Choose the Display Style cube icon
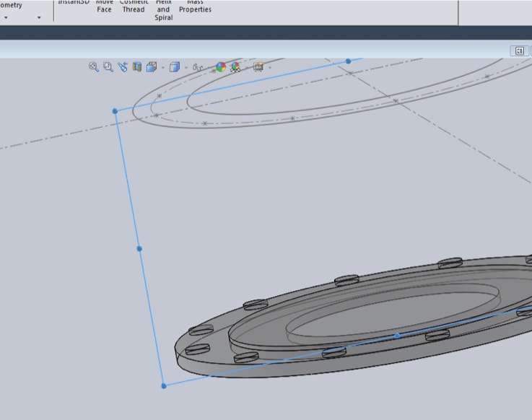This screenshot has width=532, height=420. click(175, 67)
